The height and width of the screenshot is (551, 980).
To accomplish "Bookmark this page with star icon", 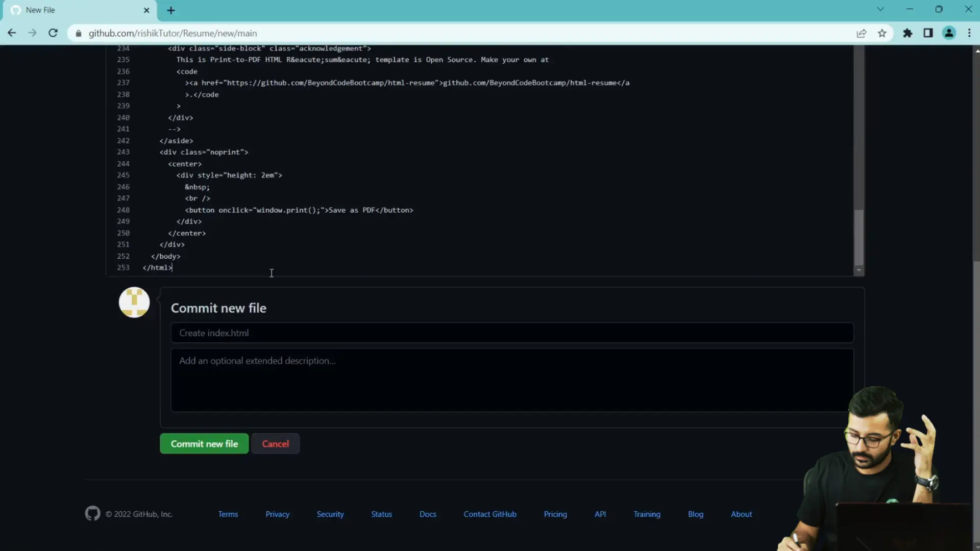I will [882, 33].
